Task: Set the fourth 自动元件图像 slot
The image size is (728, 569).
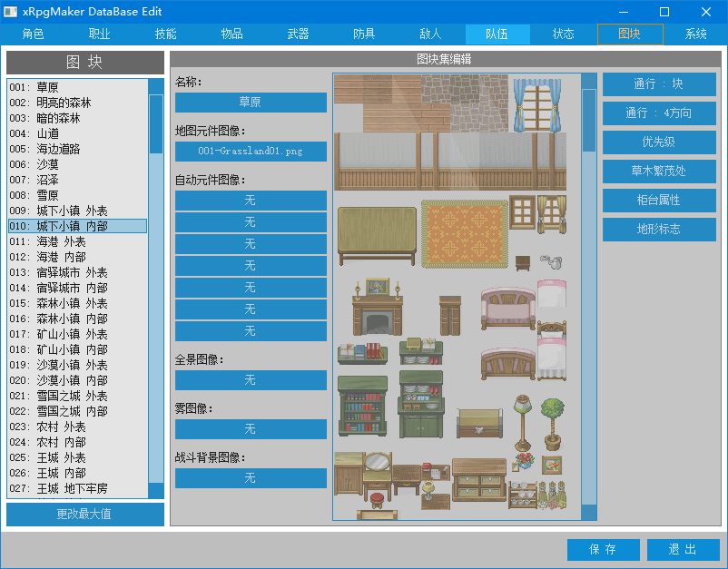Action: point(251,266)
